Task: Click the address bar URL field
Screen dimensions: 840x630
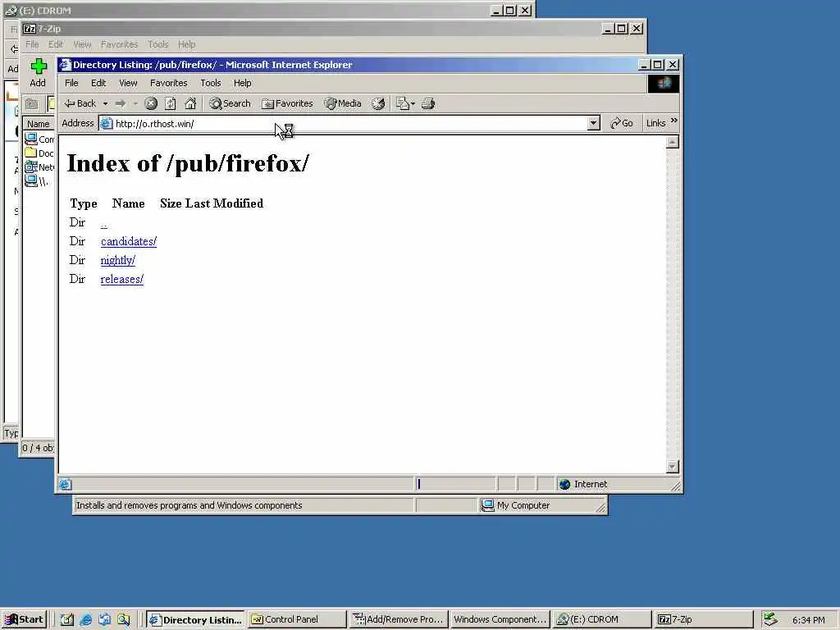Action: tap(343, 124)
